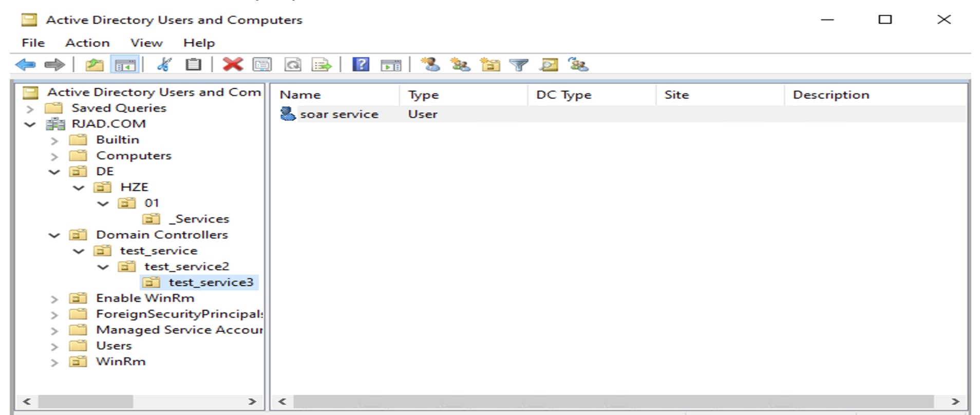Collapse the Domain Controllers node
The image size is (980, 415).
click(x=54, y=235)
